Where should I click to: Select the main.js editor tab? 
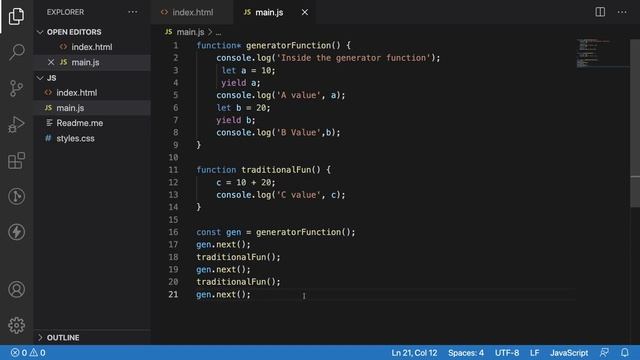coord(269,12)
